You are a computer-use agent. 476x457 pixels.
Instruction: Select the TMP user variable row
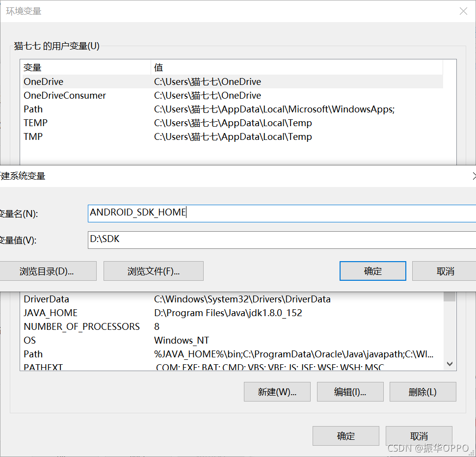click(x=233, y=136)
